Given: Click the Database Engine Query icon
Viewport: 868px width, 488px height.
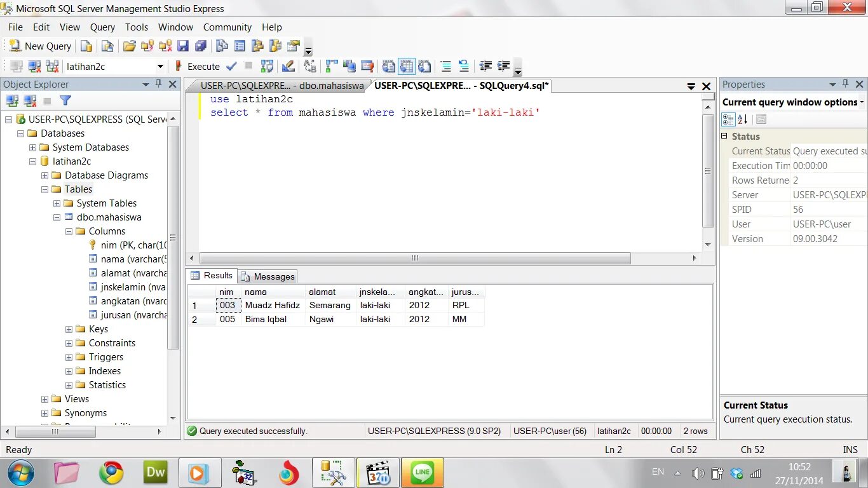Looking at the screenshot, I should 86,46.
